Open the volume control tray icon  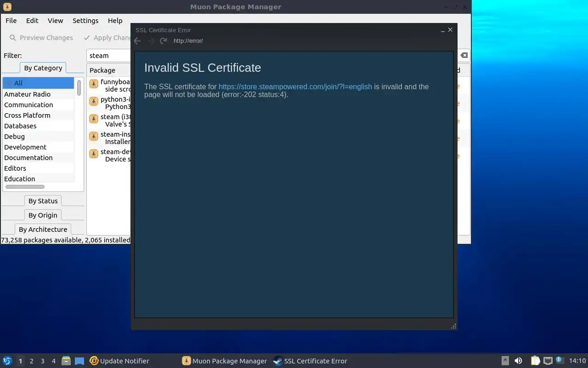518,361
